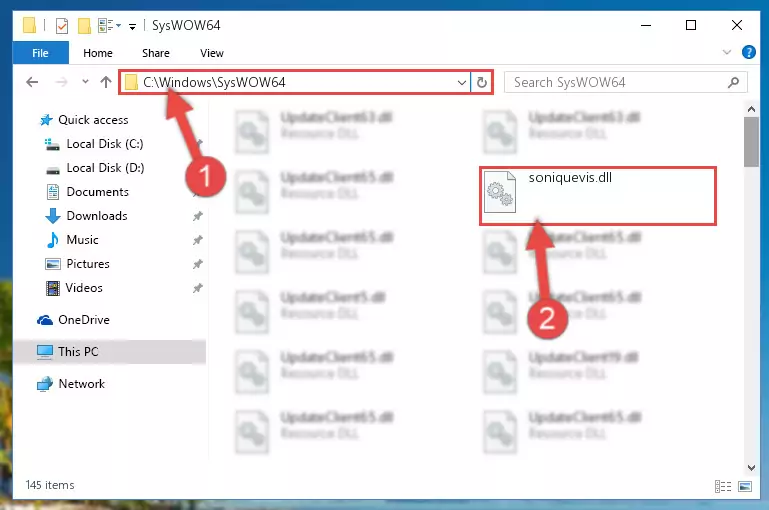The width and height of the screenshot is (769, 510).
Task: Click the New folder quick access icon
Action: pyautogui.click(x=84, y=26)
